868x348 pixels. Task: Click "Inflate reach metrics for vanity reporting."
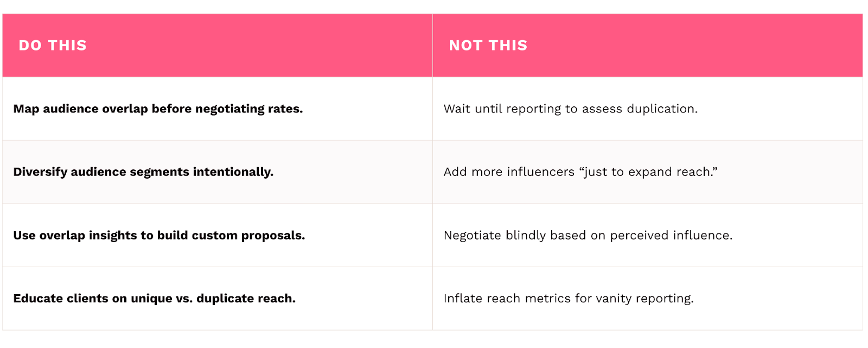[x=568, y=299]
